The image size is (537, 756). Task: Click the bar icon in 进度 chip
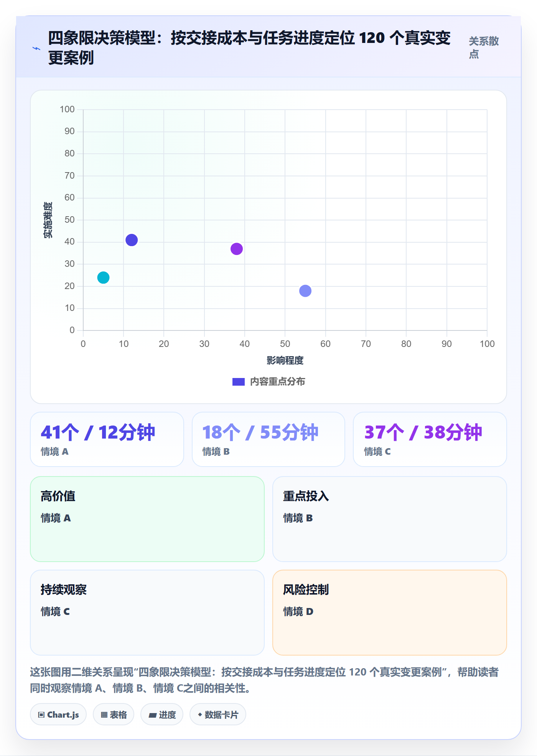pyautogui.click(x=152, y=715)
